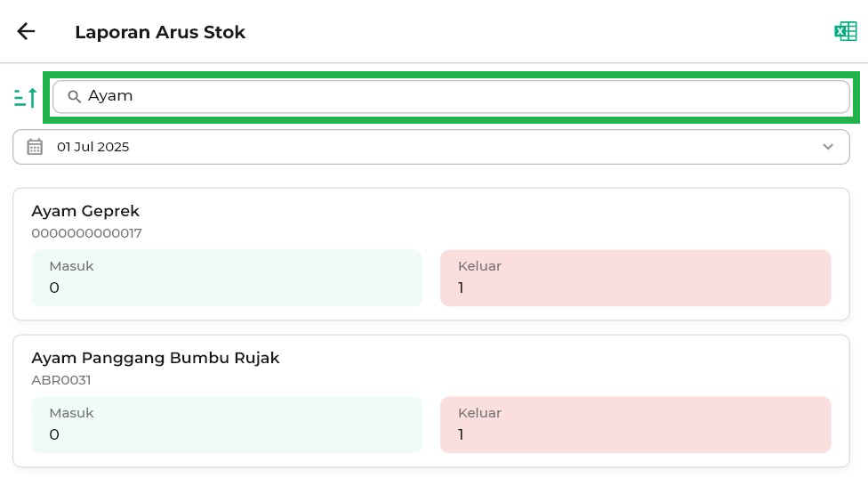Select product code 0000000000017

tap(86, 233)
